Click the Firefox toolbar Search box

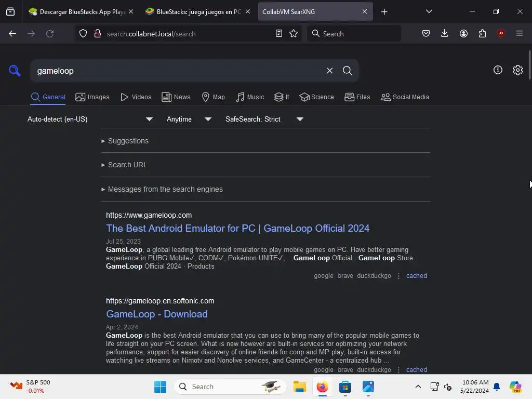point(354,34)
